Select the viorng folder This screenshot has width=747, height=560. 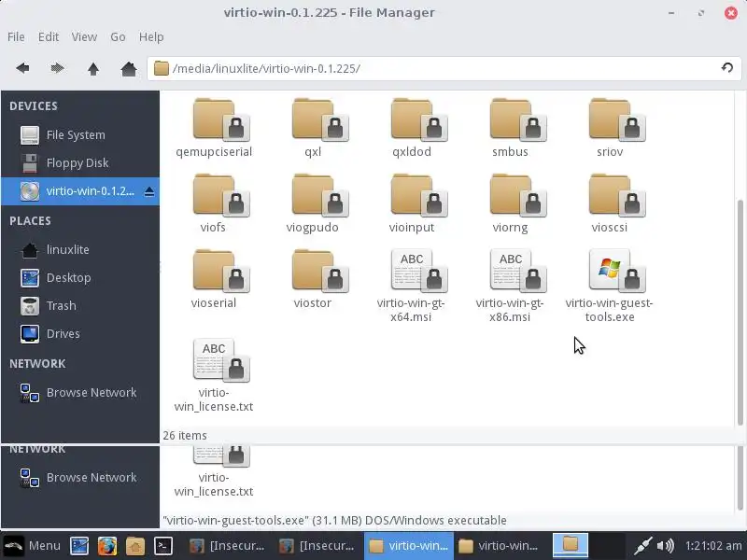(x=511, y=203)
